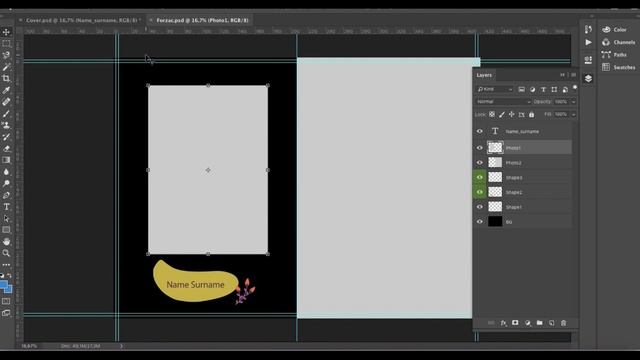Toggle Quick Mask mode

(6, 301)
